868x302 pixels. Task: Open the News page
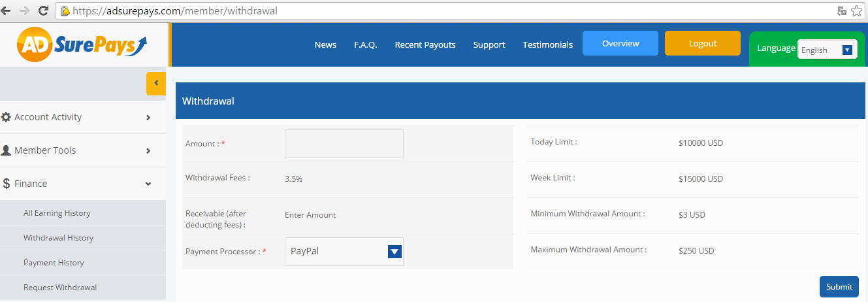pyautogui.click(x=325, y=45)
